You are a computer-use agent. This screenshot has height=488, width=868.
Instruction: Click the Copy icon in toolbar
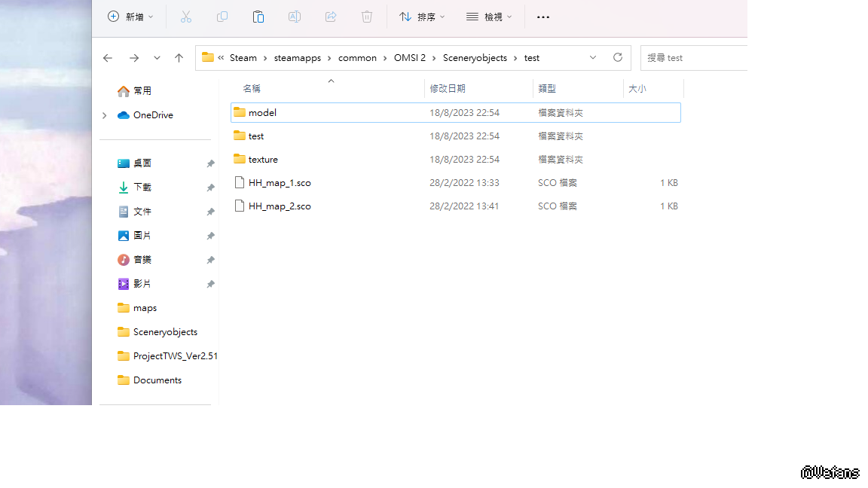[222, 17]
